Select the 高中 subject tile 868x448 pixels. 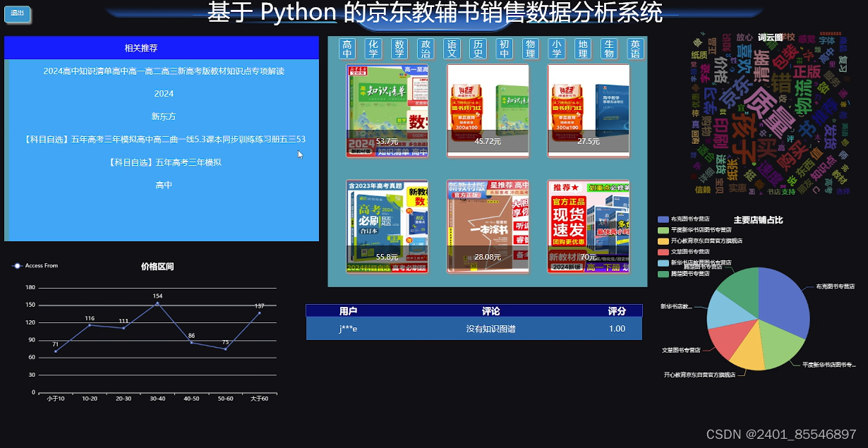347,48
